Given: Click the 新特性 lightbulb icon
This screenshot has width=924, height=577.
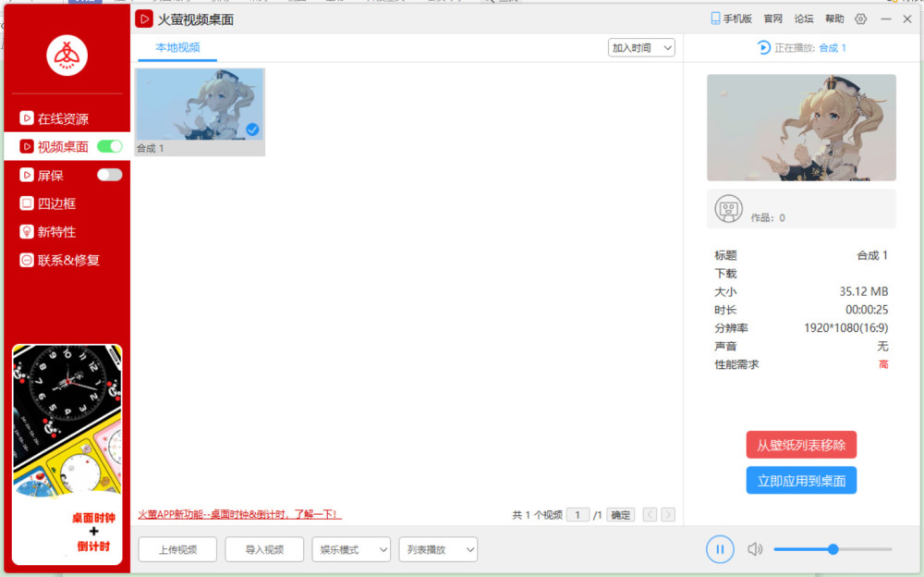Looking at the screenshot, I should [x=27, y=231].
